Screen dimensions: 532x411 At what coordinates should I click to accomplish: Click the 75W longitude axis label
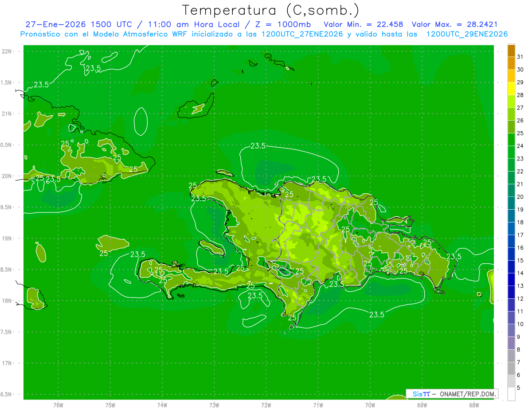(110, 405)
